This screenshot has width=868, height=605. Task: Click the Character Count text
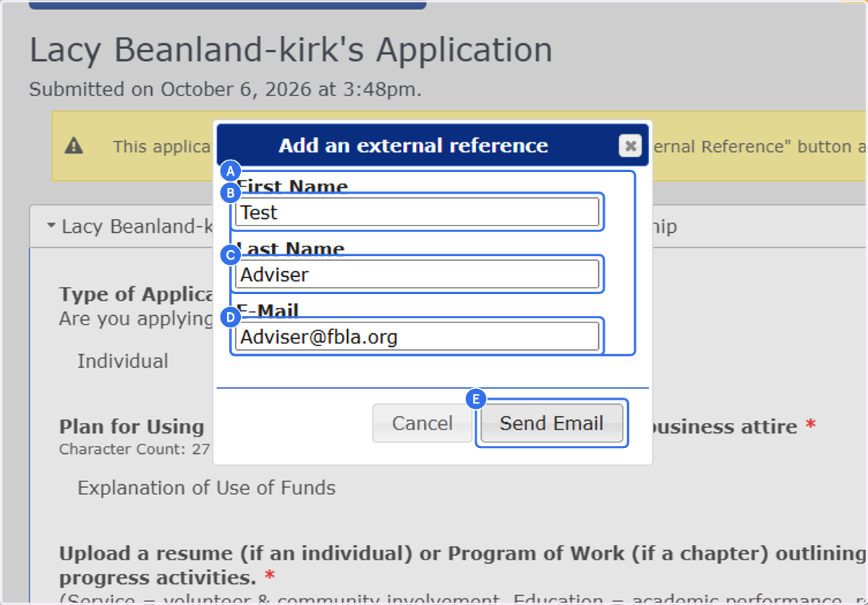coord(135,449)
